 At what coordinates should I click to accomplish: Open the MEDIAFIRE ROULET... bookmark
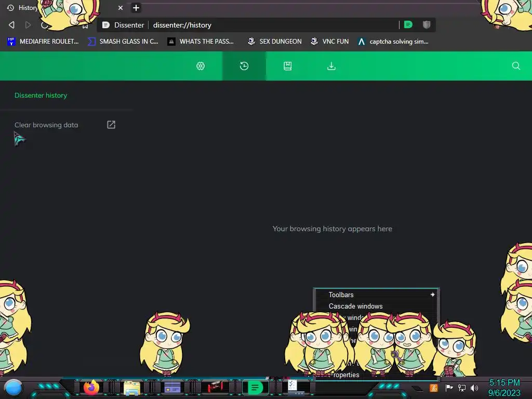[x=43, y=42]
